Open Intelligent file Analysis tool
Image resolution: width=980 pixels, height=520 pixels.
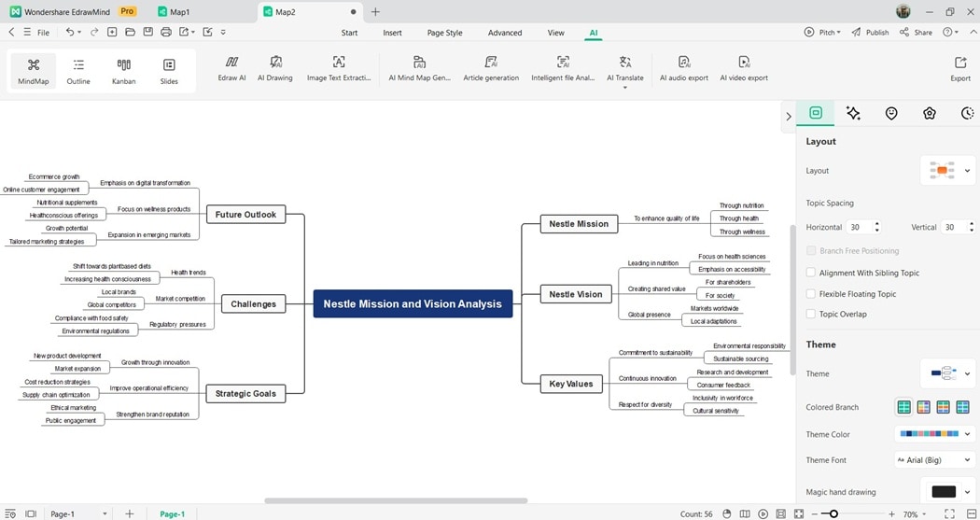click(563, 69)
